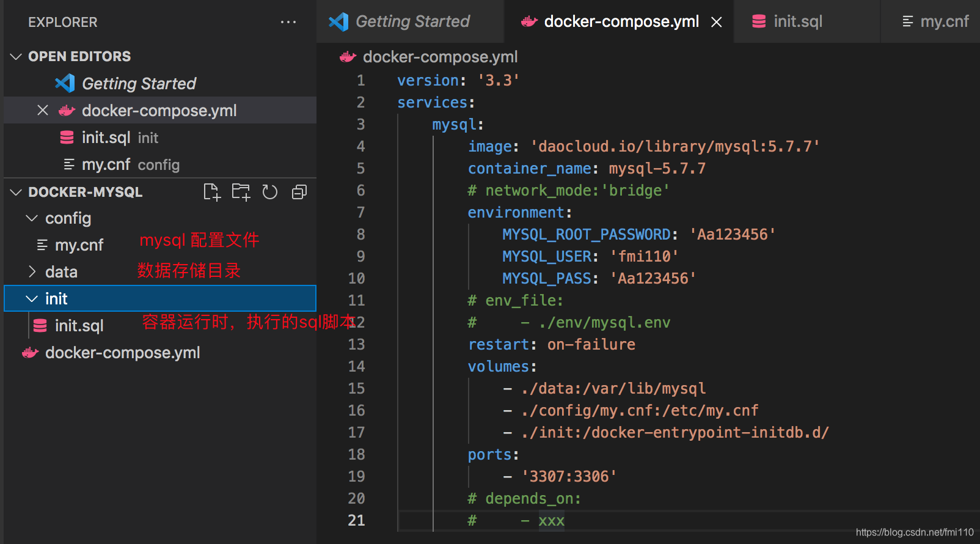Click volume entry ./config/my.cnf:/etc/my.cnf
The width and height of the screenshot is (980, 544).
[x=640, y=411]
